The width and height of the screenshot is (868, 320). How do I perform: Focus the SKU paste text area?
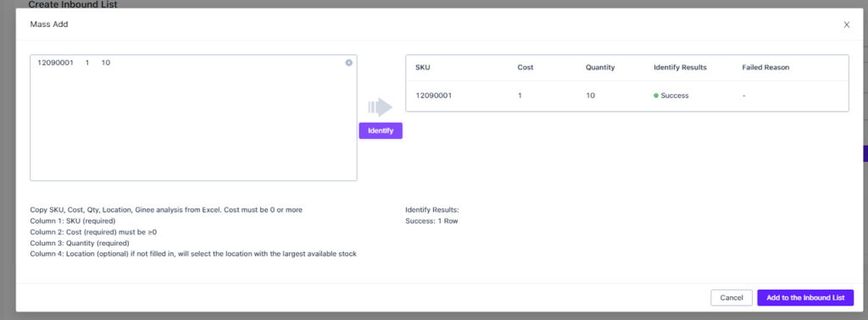[193, 118]
